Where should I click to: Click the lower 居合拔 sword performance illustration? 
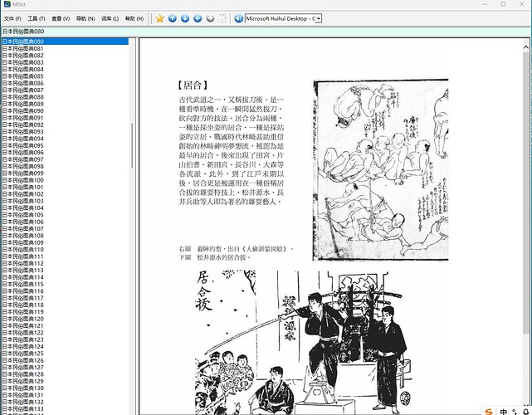(x=304, y=342)
